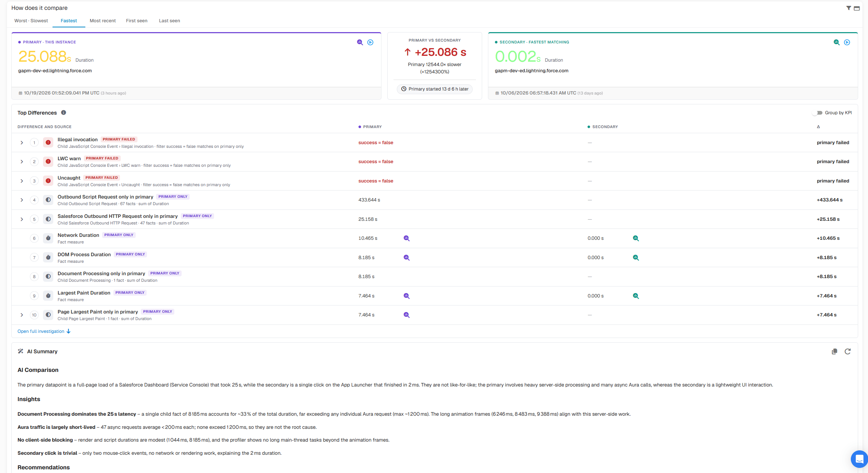This screenshot has width=868, height=473.
Task: Expand the LWC warn row
Action: [22, 162]
